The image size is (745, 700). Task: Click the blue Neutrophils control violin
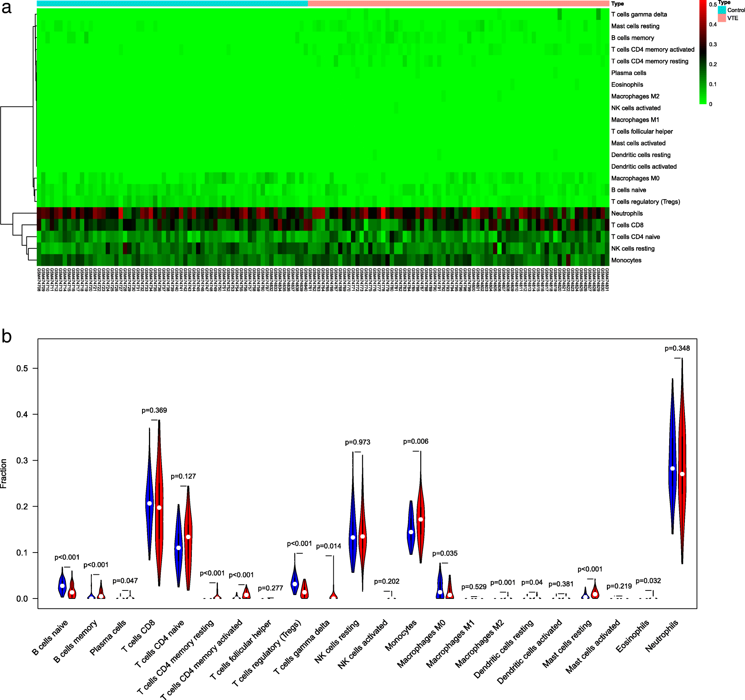(672, 456)
